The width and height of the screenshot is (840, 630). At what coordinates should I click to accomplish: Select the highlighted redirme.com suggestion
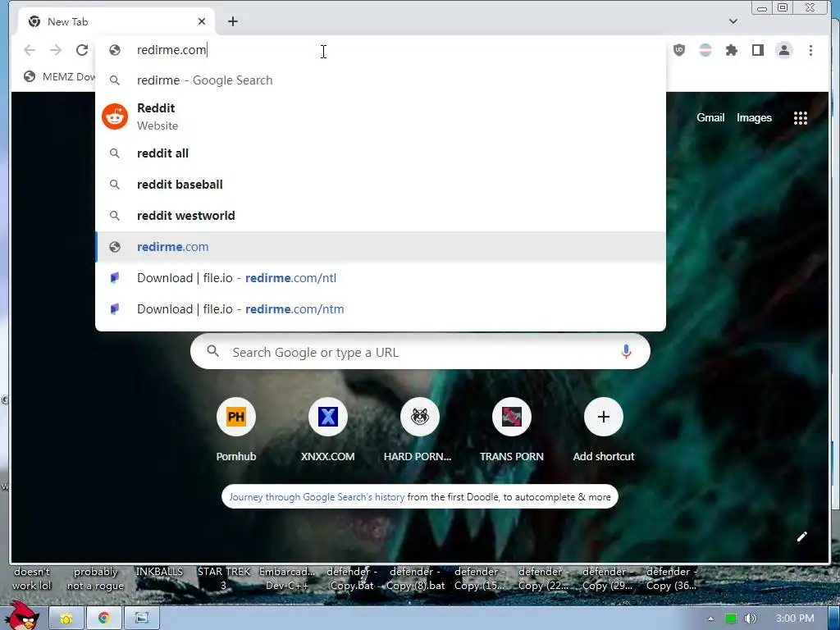(381, 247)
